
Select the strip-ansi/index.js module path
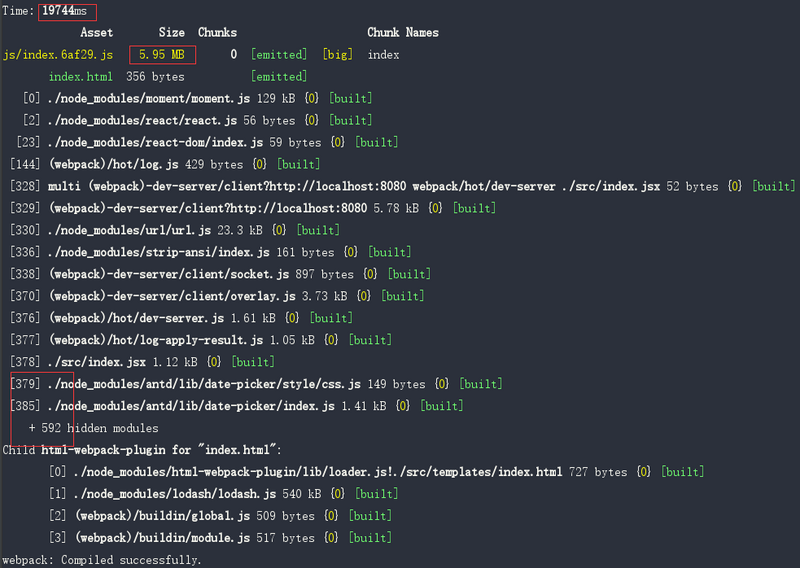[x=158, y=252]
